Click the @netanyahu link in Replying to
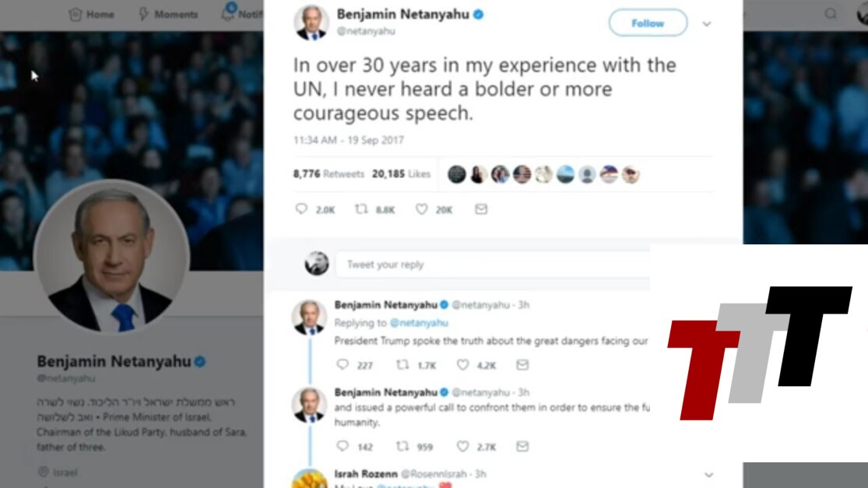Screen dimensions: 868x488 419,322
